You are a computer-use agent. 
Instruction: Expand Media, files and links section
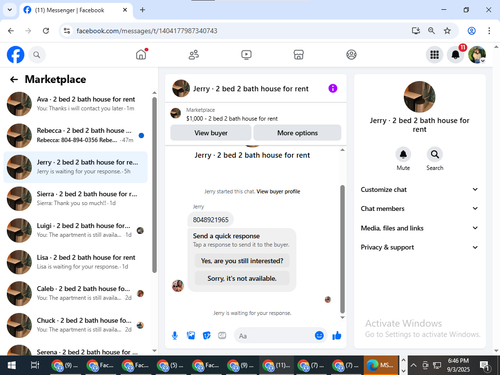tap(419, 228)
